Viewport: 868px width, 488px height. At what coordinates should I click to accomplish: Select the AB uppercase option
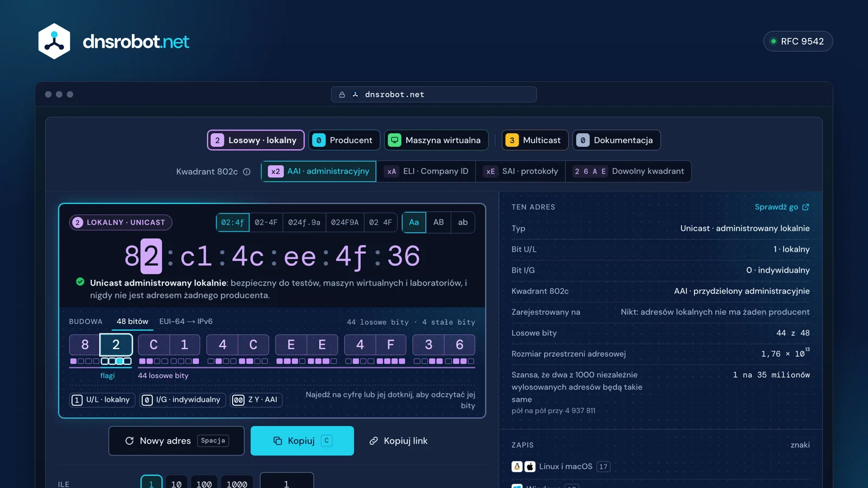438,222
